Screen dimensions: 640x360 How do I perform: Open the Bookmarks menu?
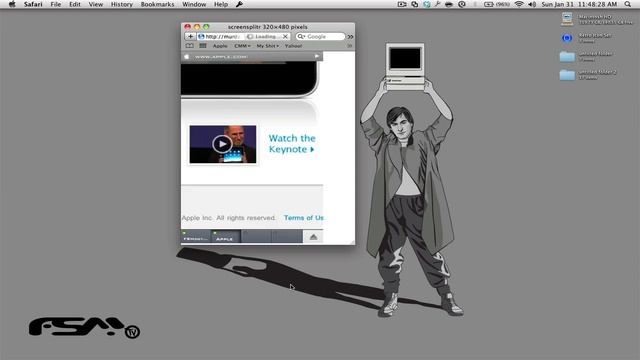pyautogui.click(x=157, y=4)
